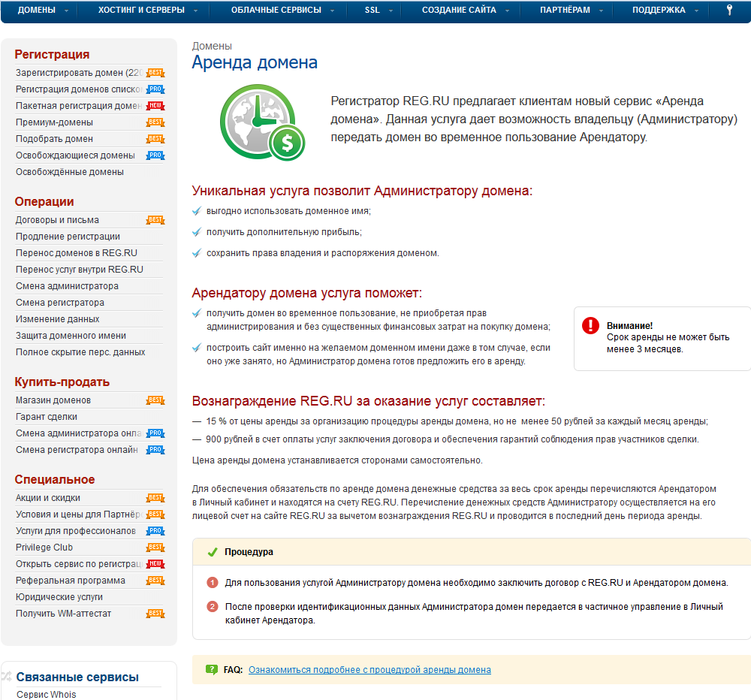Click the NEW badge beside Открыть сервис по регистрации
This screenshot has width=751, height=700.
click(x=155, y=564)
